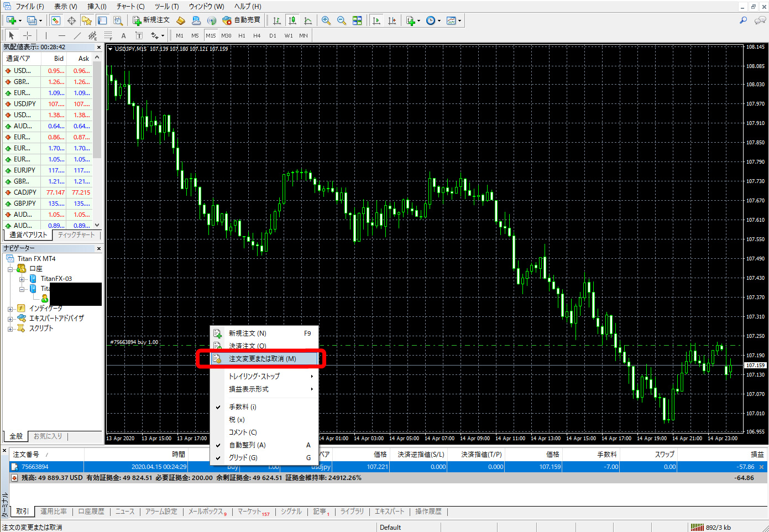Screen dimensions: 769x532
Task: Click the 新規注文 new order button
Action: (151, 20)
